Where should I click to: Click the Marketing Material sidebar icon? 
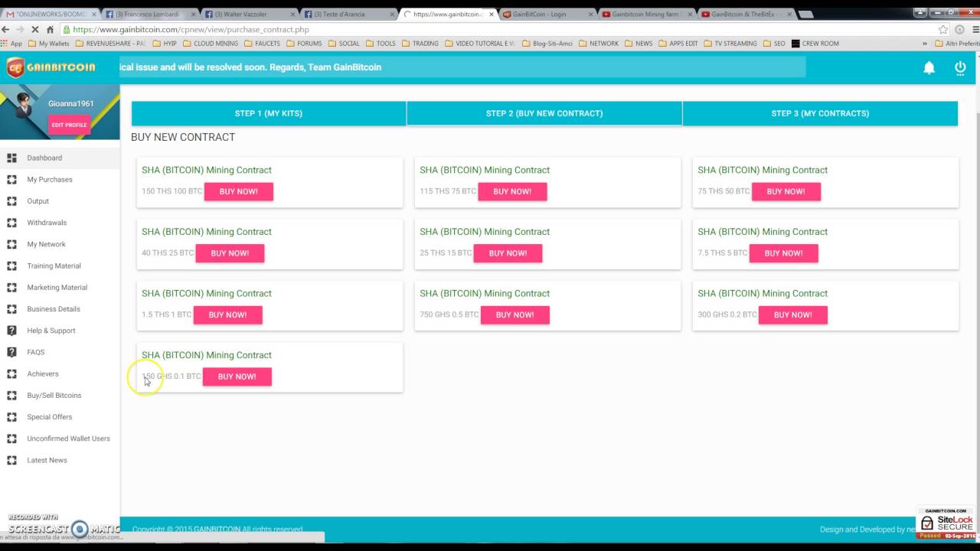[11, 287]
